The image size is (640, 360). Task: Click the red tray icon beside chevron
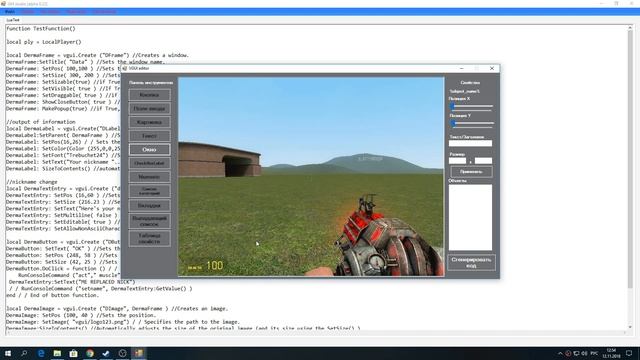point(568,353)
